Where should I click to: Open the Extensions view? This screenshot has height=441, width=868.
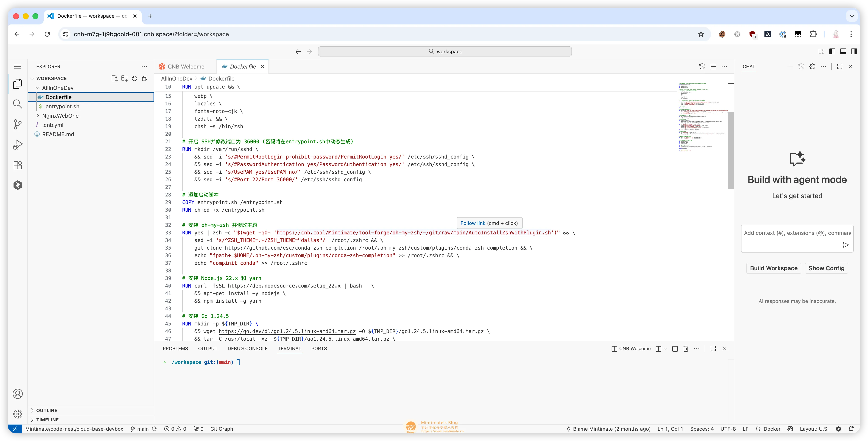[18, 165]
